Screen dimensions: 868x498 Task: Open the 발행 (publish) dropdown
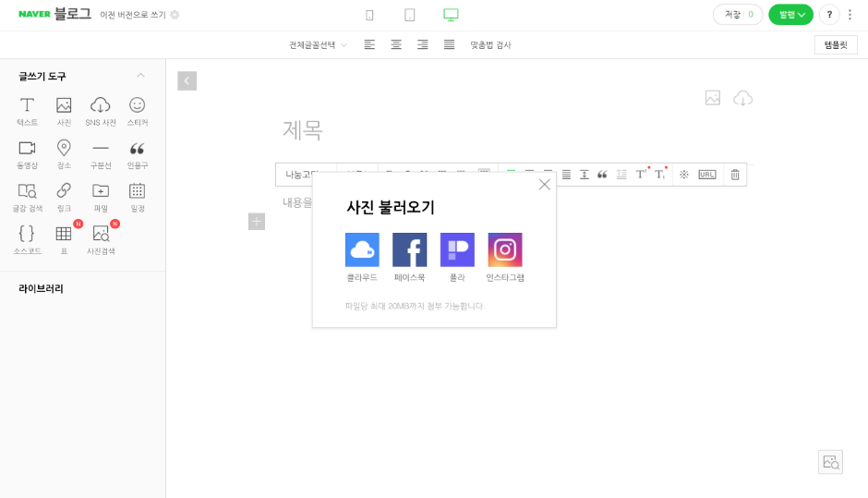pyautogui.click(x=790, y=15)
